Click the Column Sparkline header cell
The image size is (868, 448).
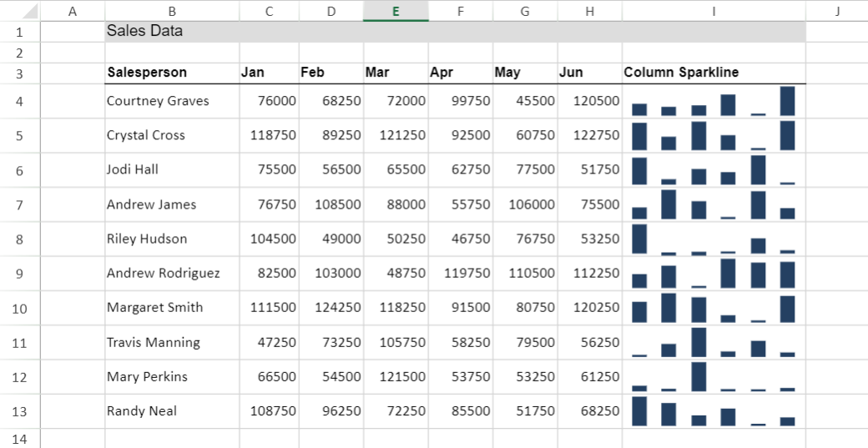point(714,73)
